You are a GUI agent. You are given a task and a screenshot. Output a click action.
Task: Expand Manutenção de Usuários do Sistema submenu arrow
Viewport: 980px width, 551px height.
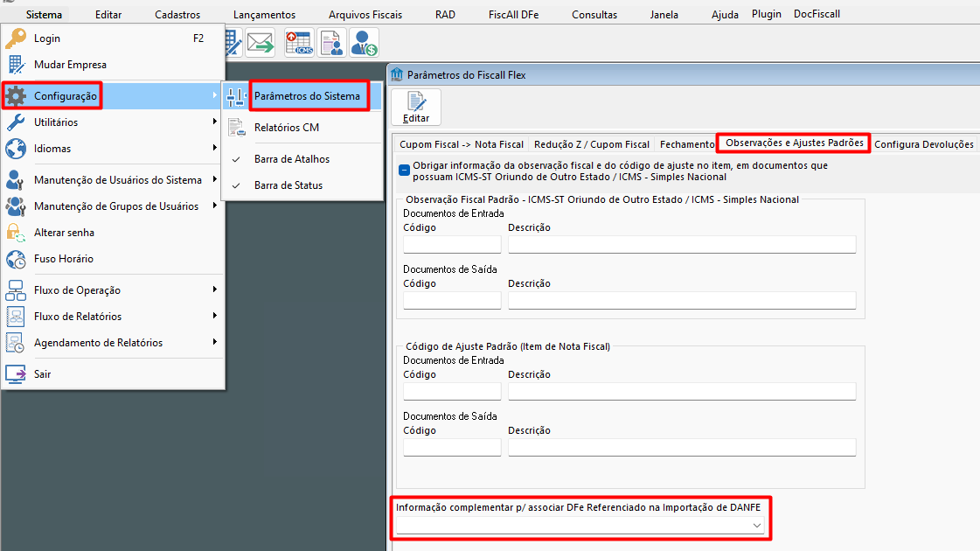214,179
